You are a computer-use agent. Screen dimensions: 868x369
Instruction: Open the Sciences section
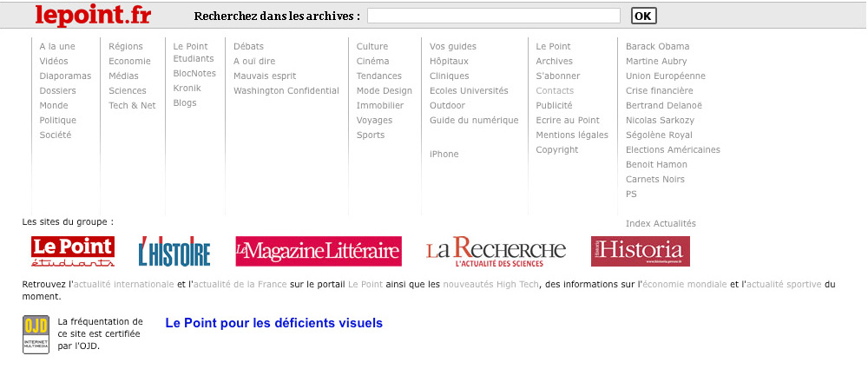(128, 91)
